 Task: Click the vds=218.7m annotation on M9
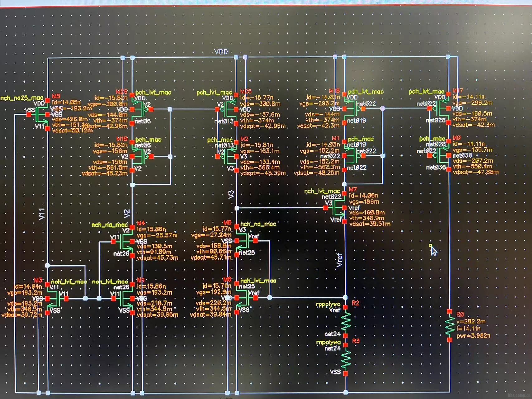(154, 303)
